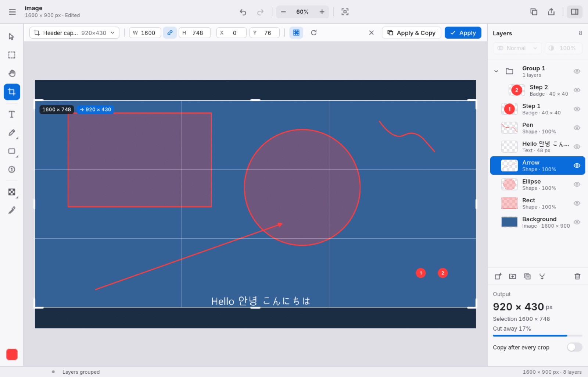Open the Normal blend mode dropdown

[x=517, y=48]
